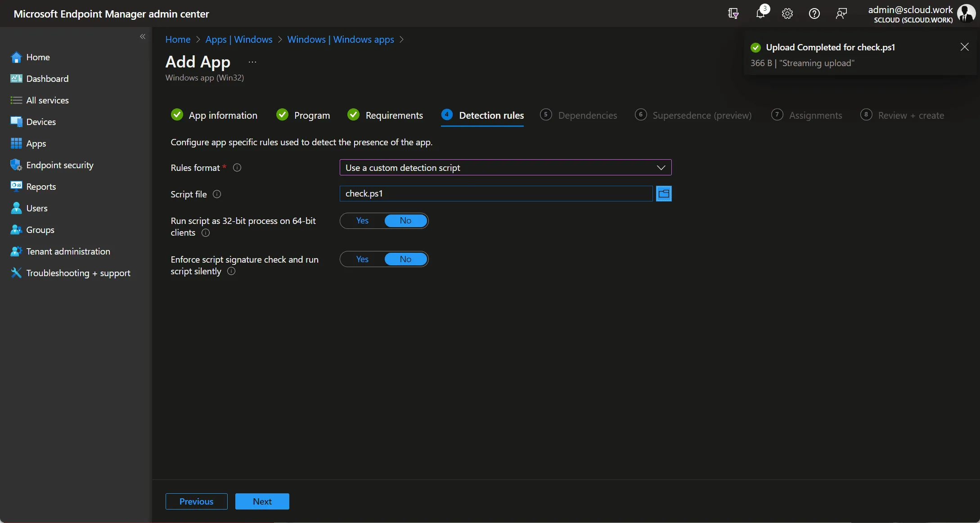The height and width of the screenshot is (523, 980).
Task: Click the Users icon in sidebar
Action: point(16,208)
